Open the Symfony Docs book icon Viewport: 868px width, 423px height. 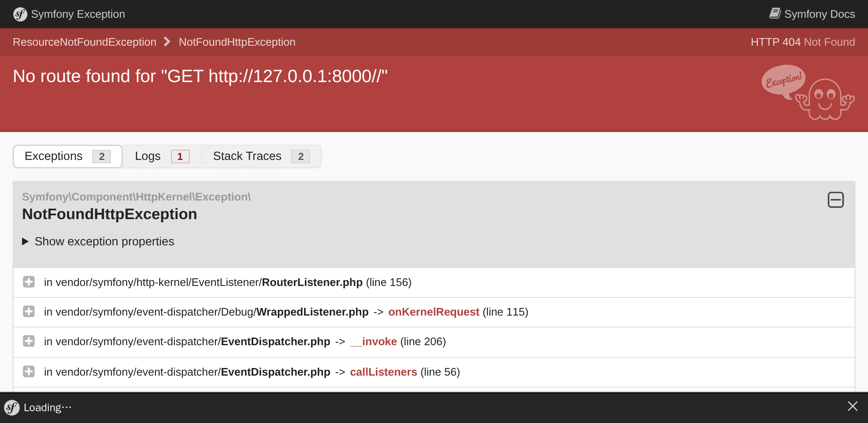(775, 14)
